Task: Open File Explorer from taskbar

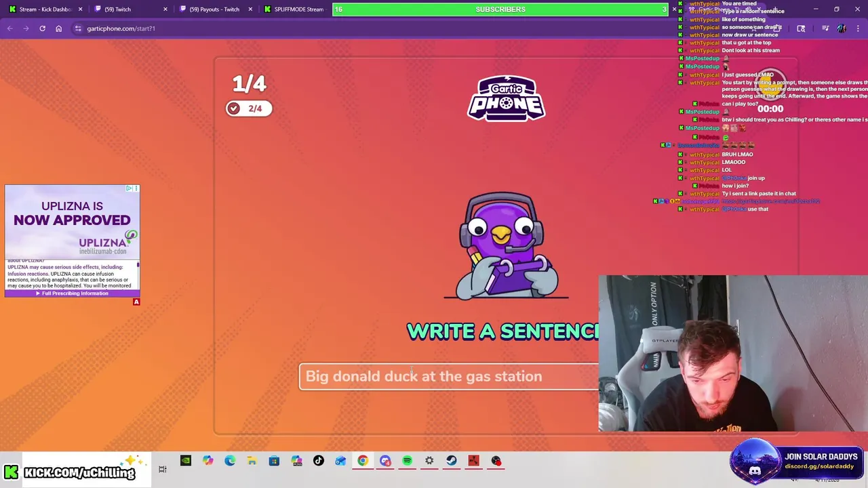Action: click(252, 461)
